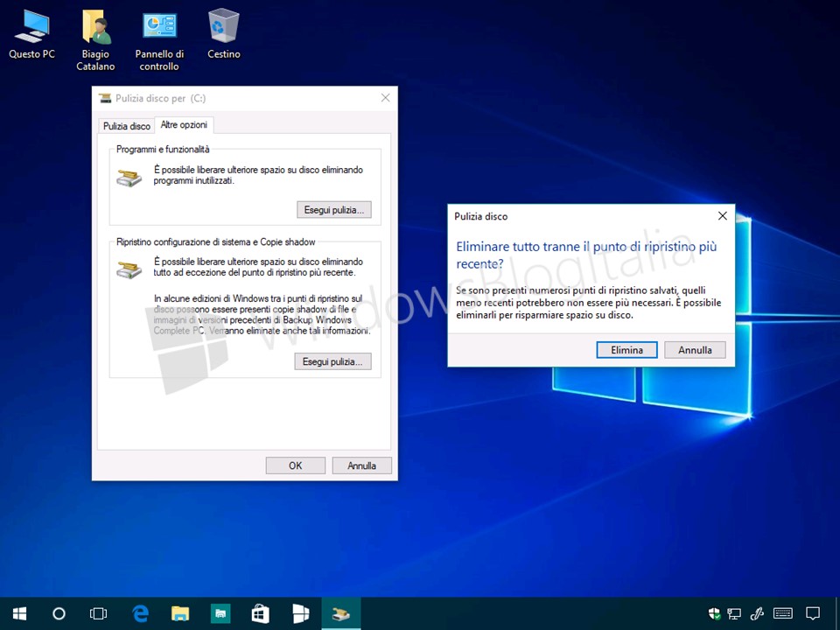This screenshot has width=840, height=630.
Task: Click the drive icon in Ripristino configurazione section
Action: 129,269
